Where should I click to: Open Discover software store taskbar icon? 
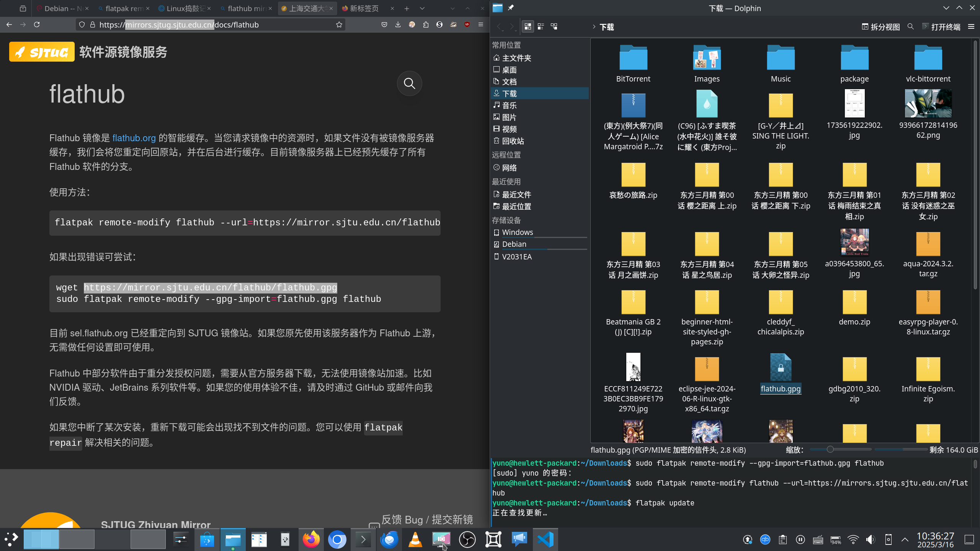click(207, 540)
